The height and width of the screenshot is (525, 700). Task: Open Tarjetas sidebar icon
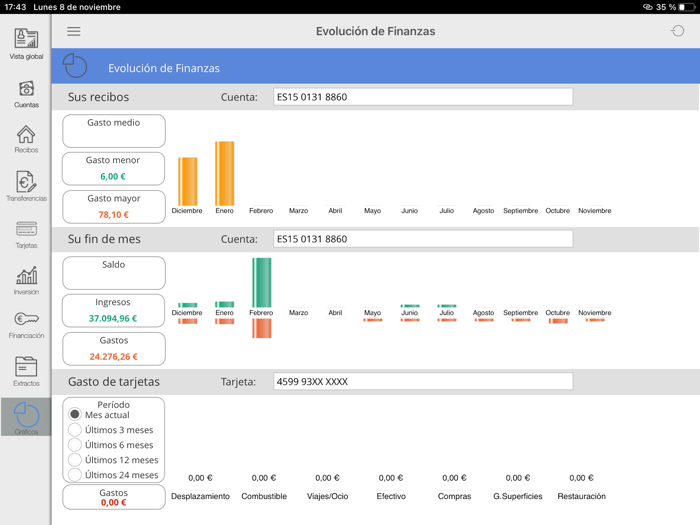tap(26, 232)
